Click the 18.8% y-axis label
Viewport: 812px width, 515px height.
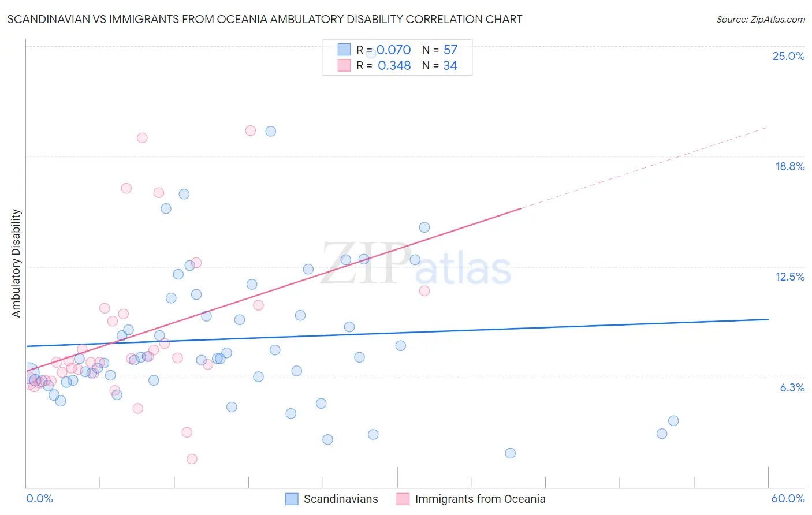pos(789,166)
